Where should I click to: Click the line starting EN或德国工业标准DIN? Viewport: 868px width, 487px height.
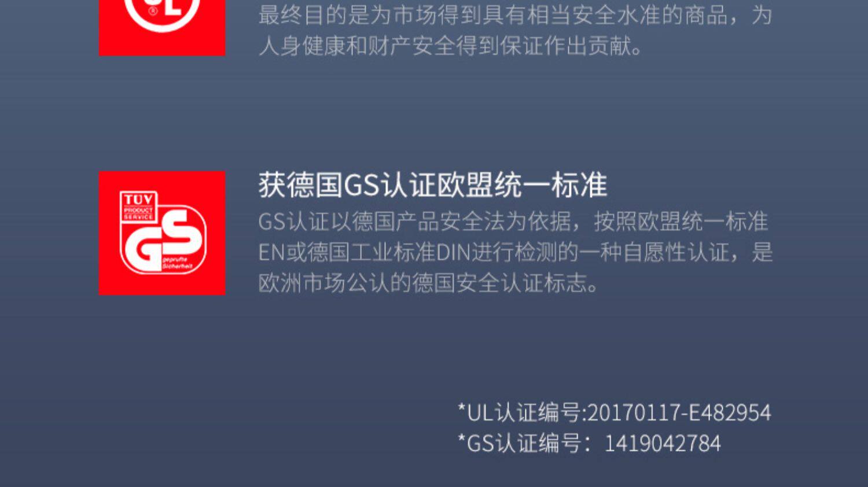click(x=516, y=252)
